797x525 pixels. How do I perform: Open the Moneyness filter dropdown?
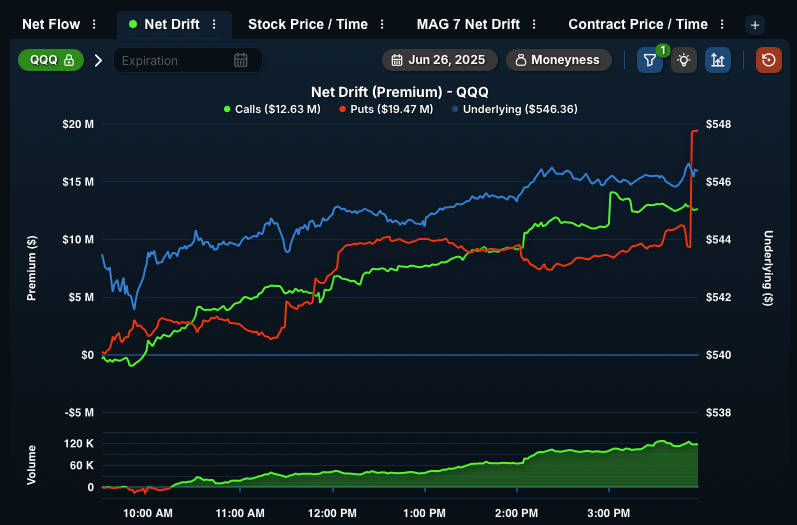(559, 60)
